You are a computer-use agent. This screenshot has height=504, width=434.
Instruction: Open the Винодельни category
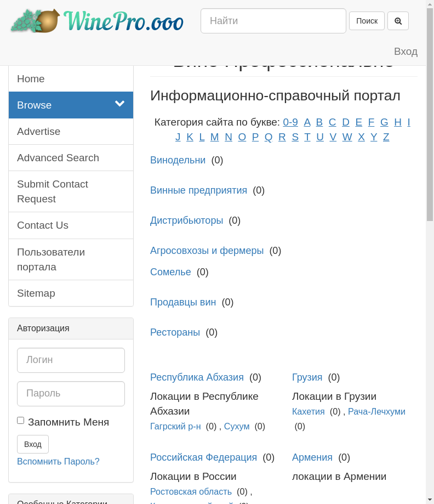178,160
